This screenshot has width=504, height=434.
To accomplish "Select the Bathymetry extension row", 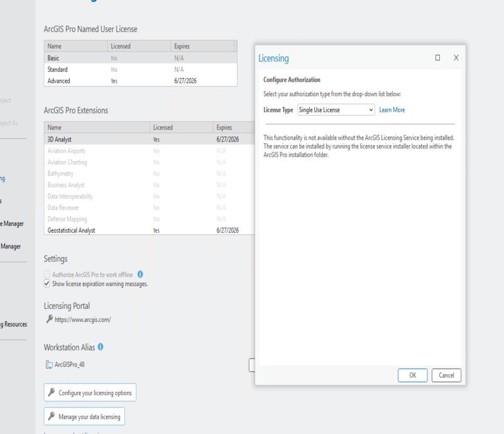I will pos(150,174).
